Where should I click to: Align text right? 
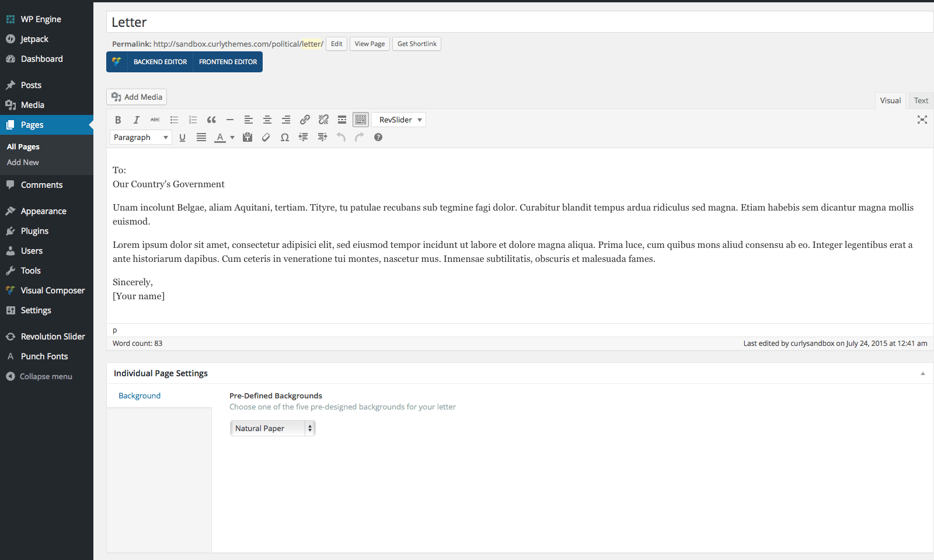[x=286, y=120]
